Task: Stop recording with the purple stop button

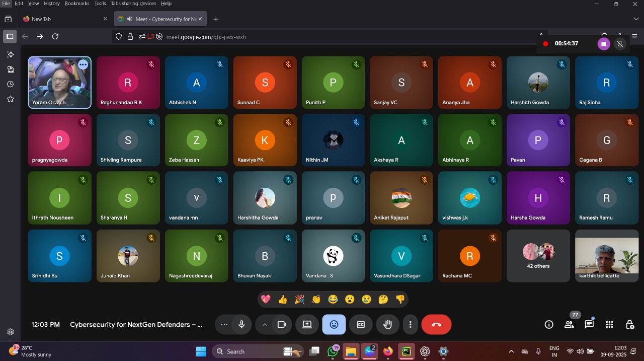Action: pyautogui.click(x=603, y=44)
